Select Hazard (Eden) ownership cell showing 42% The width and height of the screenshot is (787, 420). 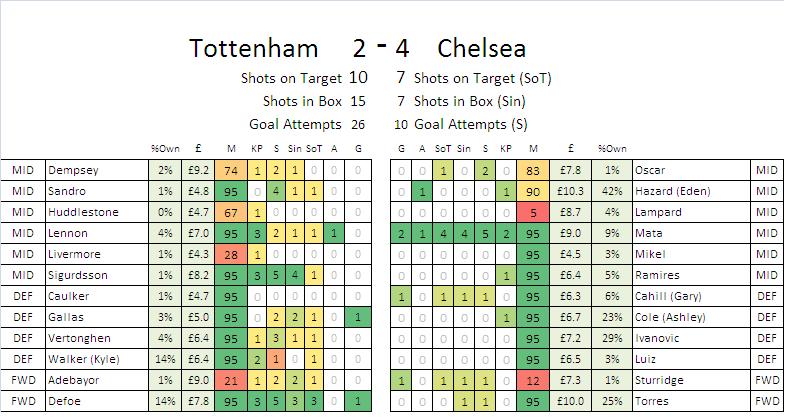(612, 191)
